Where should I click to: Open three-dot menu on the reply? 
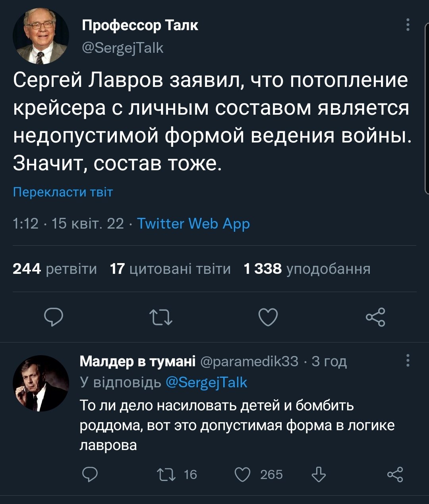408,361
